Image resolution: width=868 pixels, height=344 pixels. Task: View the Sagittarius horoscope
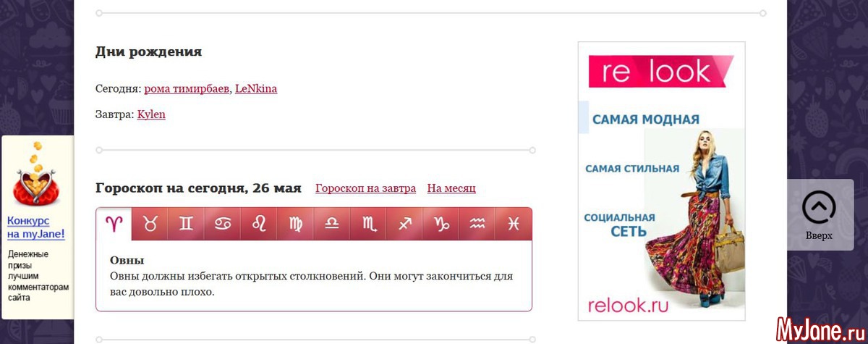(x=404, y=225)
